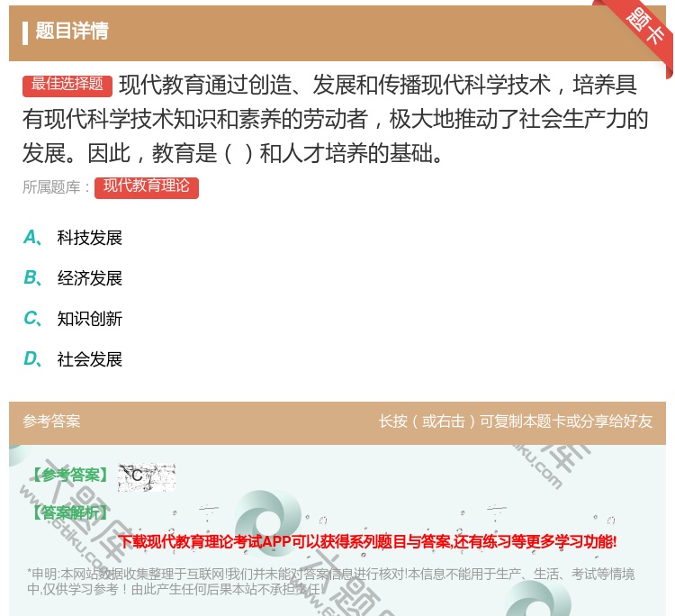Click the 【答案解析】 green label
The width and height of the screenshot is (675, 616).
click(x=70, y=512)
